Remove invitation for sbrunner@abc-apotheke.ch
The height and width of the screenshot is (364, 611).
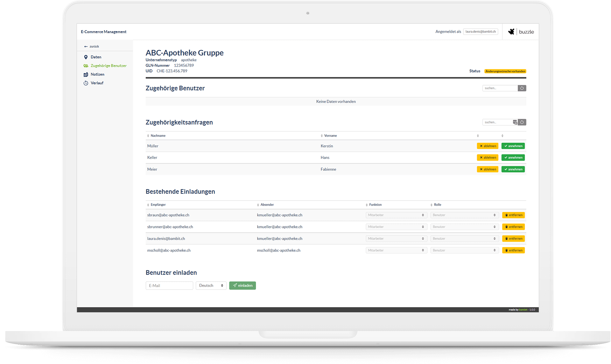pyautogui.click(x=513, y=227)
